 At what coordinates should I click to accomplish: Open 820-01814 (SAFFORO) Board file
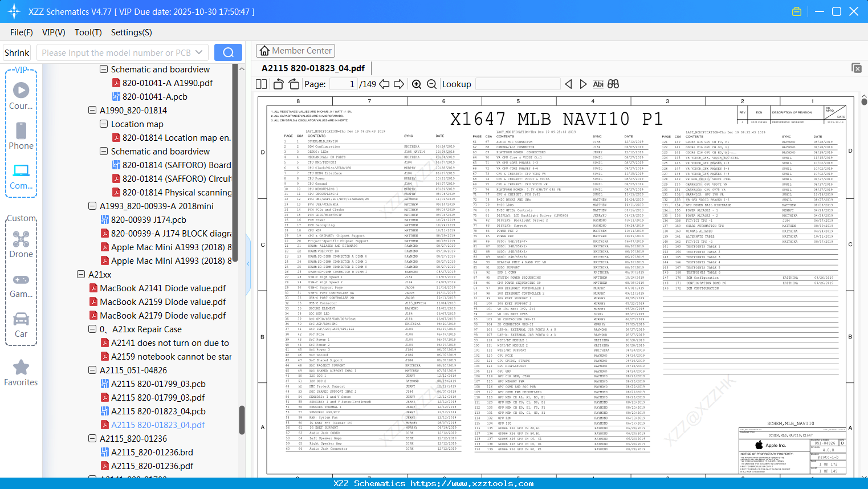coord(172,165)
